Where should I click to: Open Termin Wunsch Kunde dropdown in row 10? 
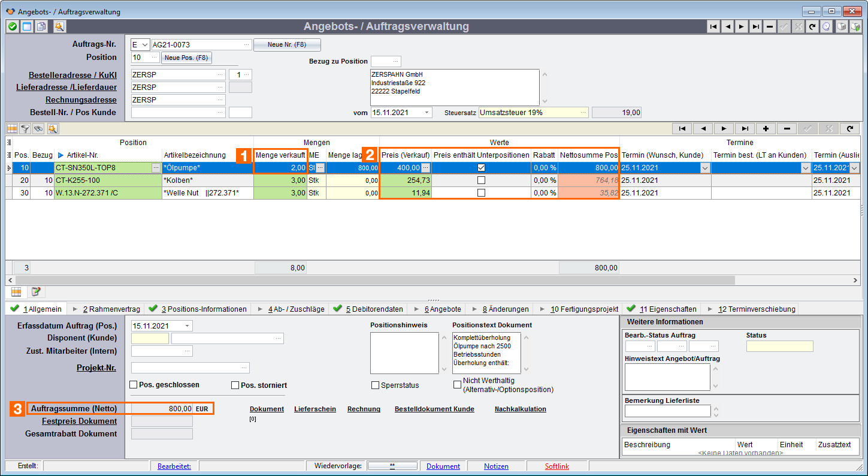pyautogui.click(x=706, y=168)
